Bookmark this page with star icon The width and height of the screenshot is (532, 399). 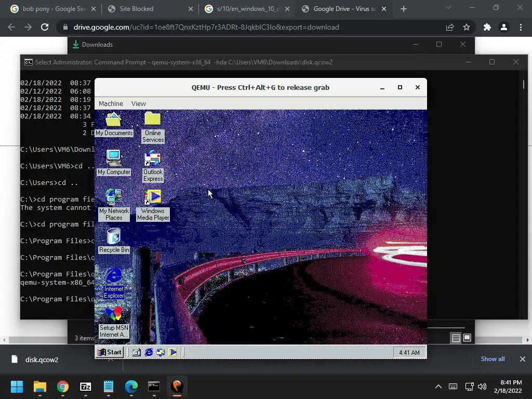click(x=467, y=27)
